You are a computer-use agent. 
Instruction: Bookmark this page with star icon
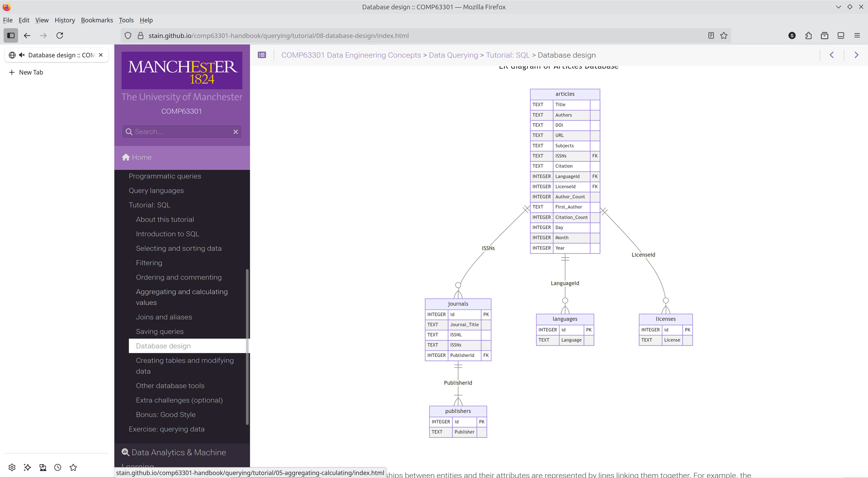[724, 35]
